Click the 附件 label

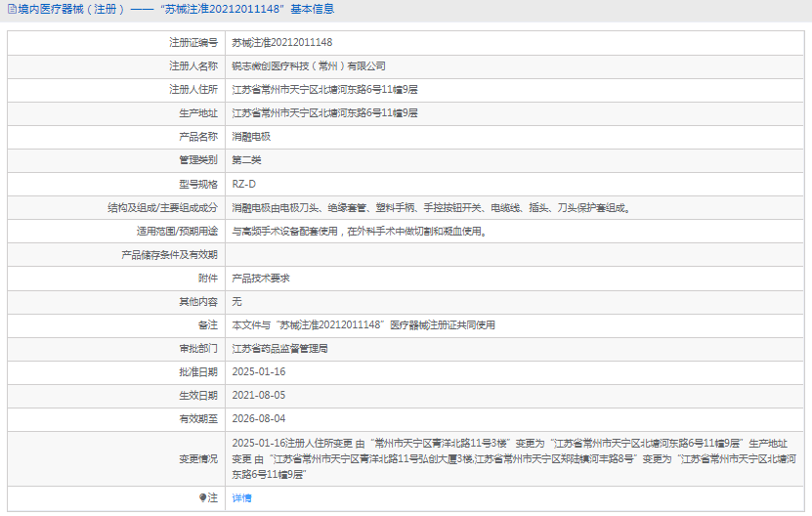tap(208, 279)
